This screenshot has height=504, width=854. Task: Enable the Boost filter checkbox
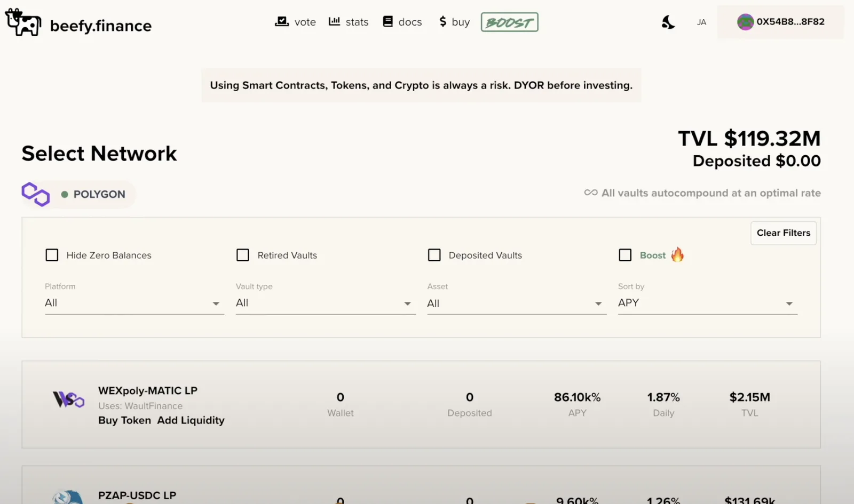click(x=625, y=255)
